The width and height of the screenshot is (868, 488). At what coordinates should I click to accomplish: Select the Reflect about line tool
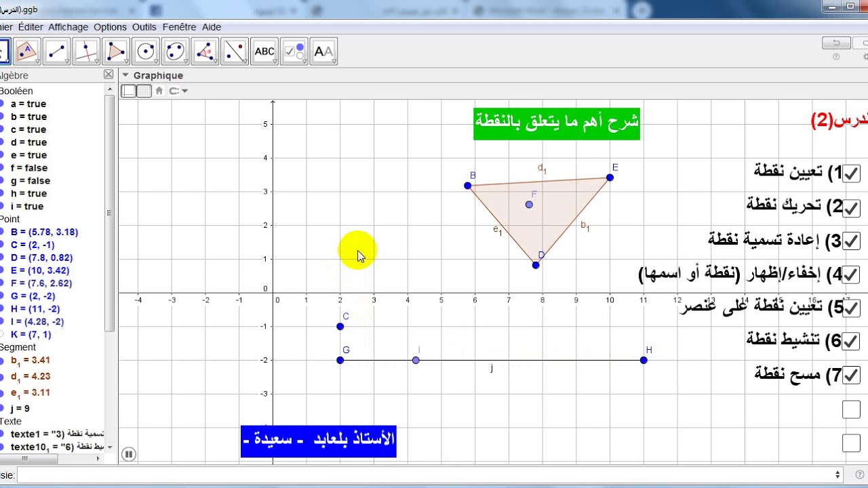point(235,52)
